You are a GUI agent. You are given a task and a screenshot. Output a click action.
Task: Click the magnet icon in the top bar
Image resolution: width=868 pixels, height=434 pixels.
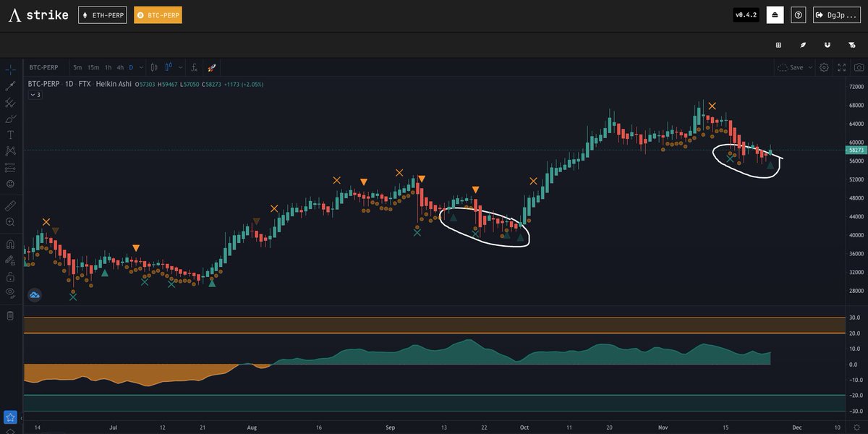click(x=827, y=45)
